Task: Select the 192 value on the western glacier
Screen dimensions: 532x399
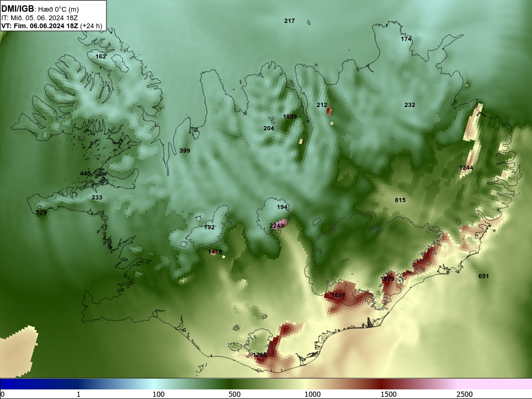Action: pos(209,227)
